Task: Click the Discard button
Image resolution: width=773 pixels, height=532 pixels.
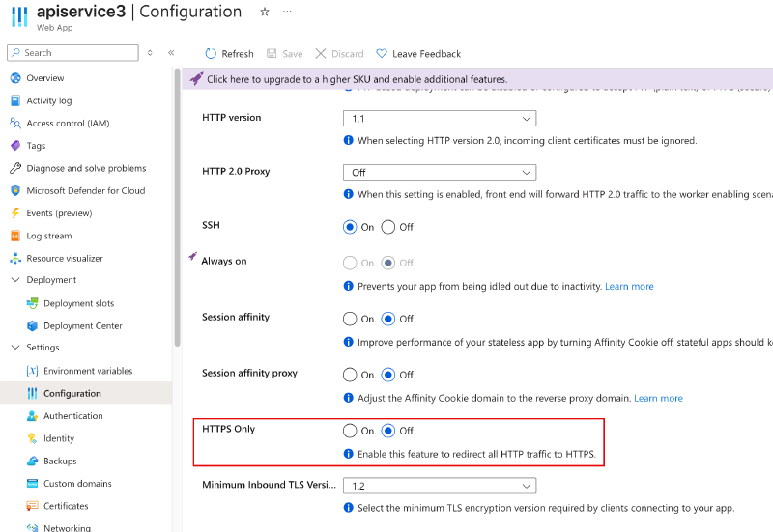Action: [x=340, y=54]
